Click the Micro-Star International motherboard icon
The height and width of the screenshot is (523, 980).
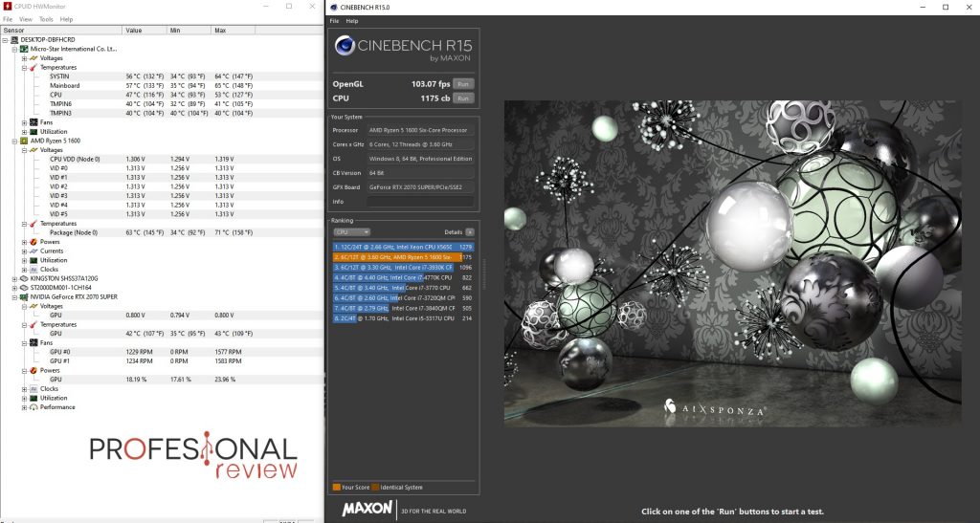point(24,49)
